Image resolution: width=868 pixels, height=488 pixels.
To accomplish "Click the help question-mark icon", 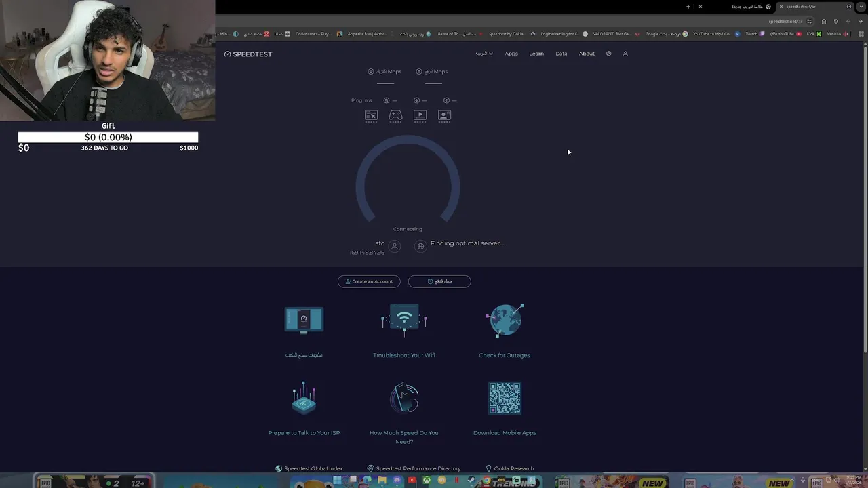I will [608, 54].
